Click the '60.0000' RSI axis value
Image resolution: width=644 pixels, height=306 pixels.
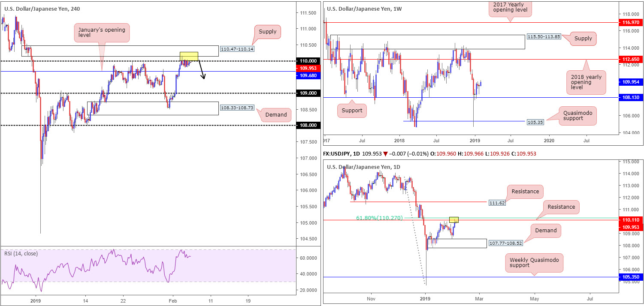click(309, 258)
